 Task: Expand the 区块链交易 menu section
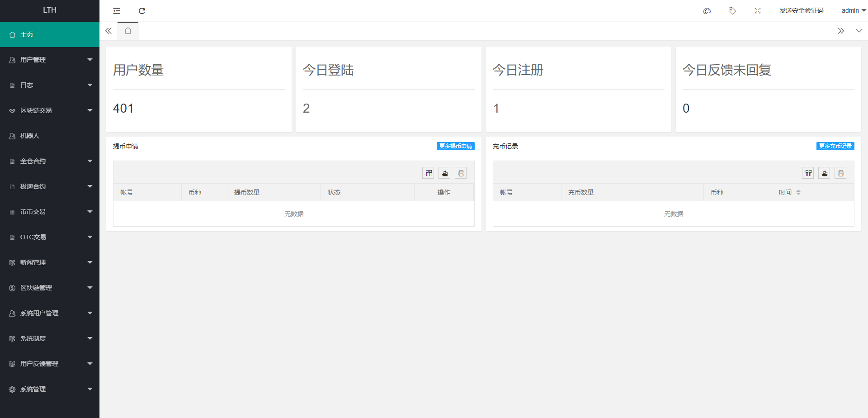click(x=50, y=110)
